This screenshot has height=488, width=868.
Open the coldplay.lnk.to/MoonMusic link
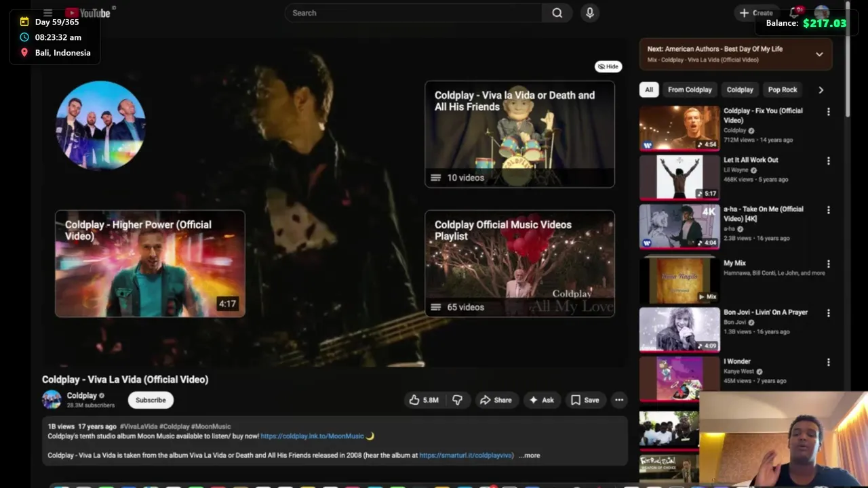312,436
